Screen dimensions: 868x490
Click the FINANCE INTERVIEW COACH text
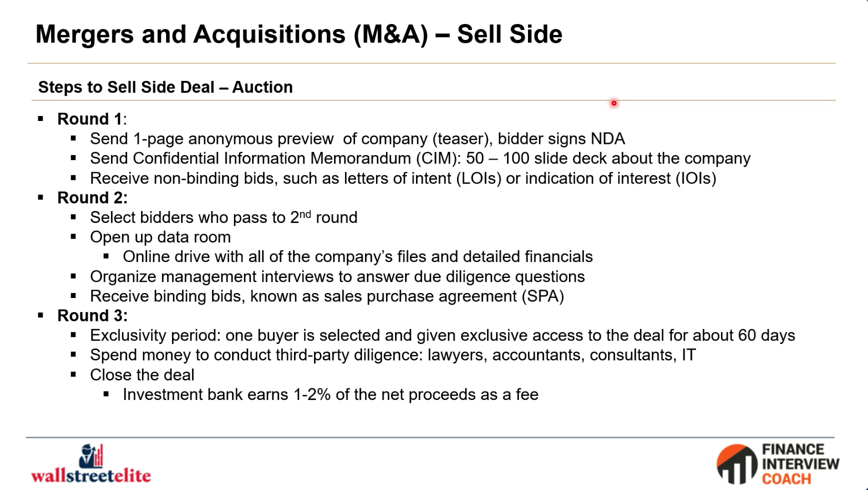click(x=800, y=464)
